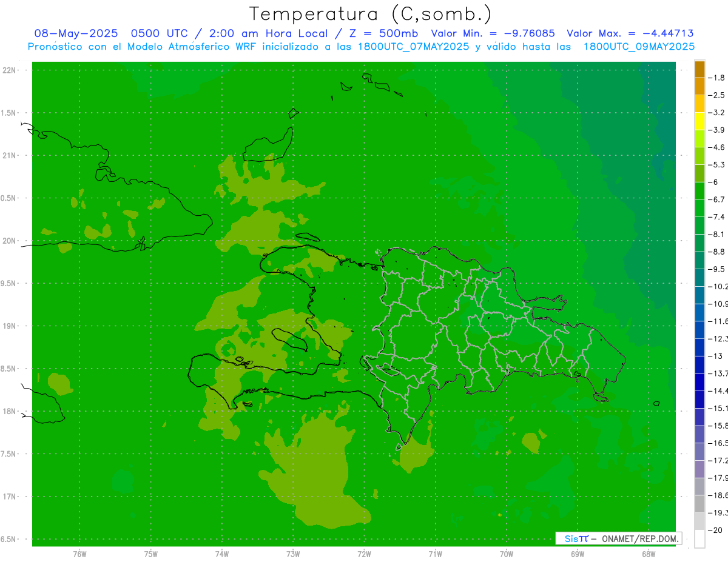728x562 pixels.
Task: Click the white swatch below -20
Action: click(x=699, y=539)
